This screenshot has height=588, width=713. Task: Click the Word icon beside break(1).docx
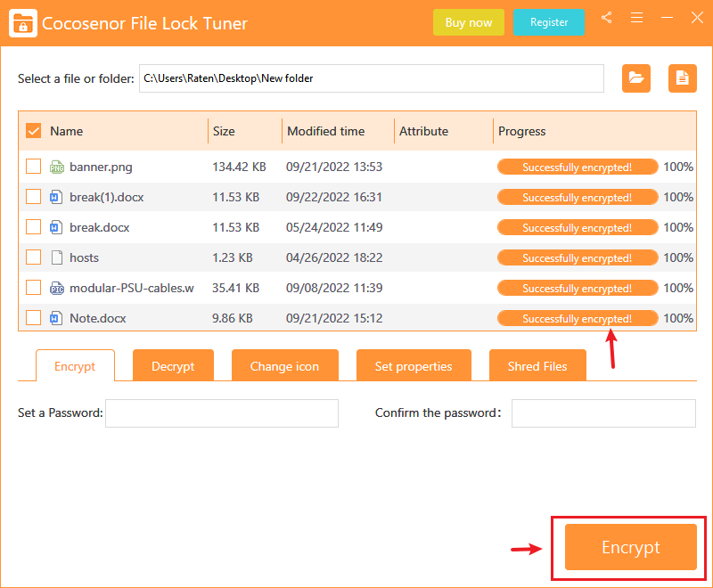point(56,197)
